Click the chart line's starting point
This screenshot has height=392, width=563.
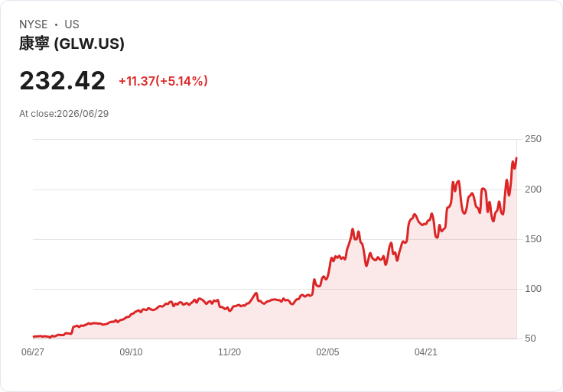coord(34,336)
